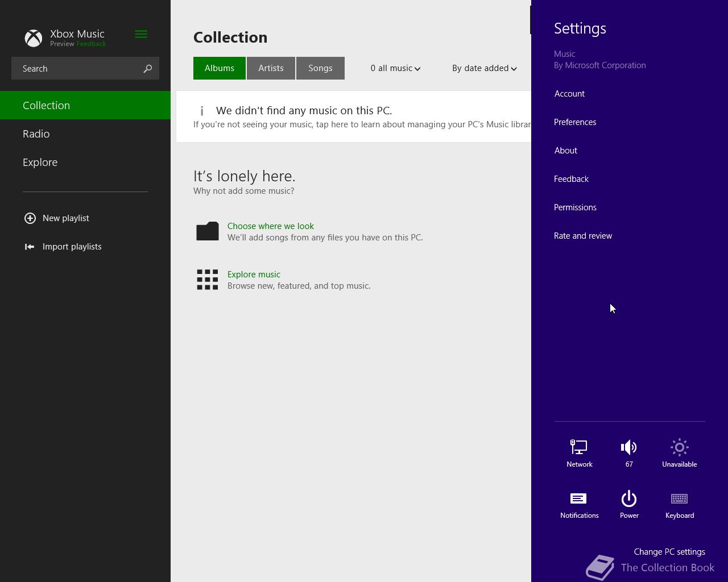
Task: Click the info icon in the no-music banner
Action: pos(202,111)
